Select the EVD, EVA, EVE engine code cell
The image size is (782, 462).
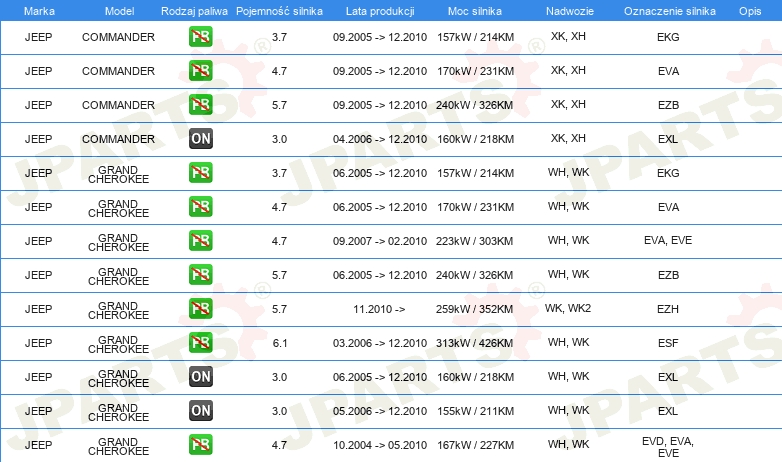(668, 447)
